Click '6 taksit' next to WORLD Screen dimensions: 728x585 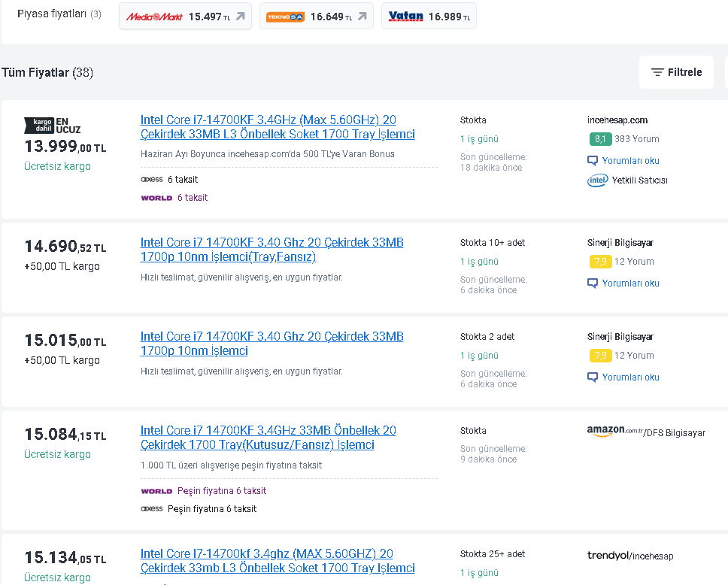pos(193,197)
